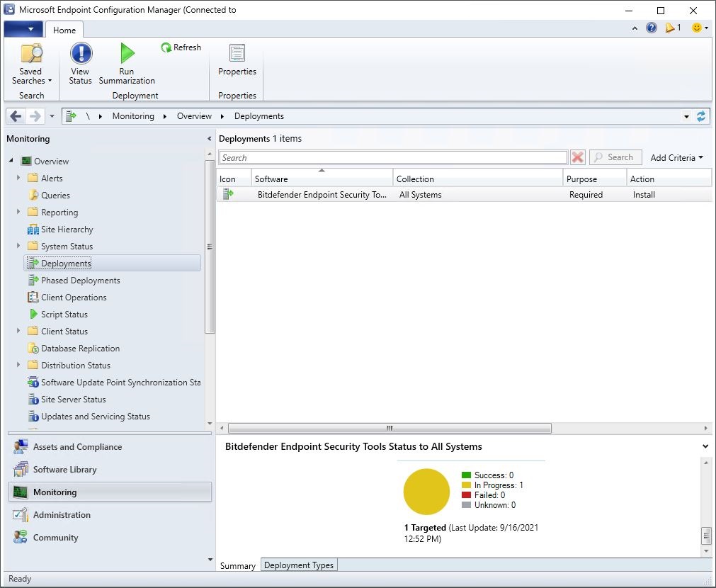Viewport: 716px width, 588px height.
Task: Select the Phased Deployments node
Action: (x=80, y=280)
